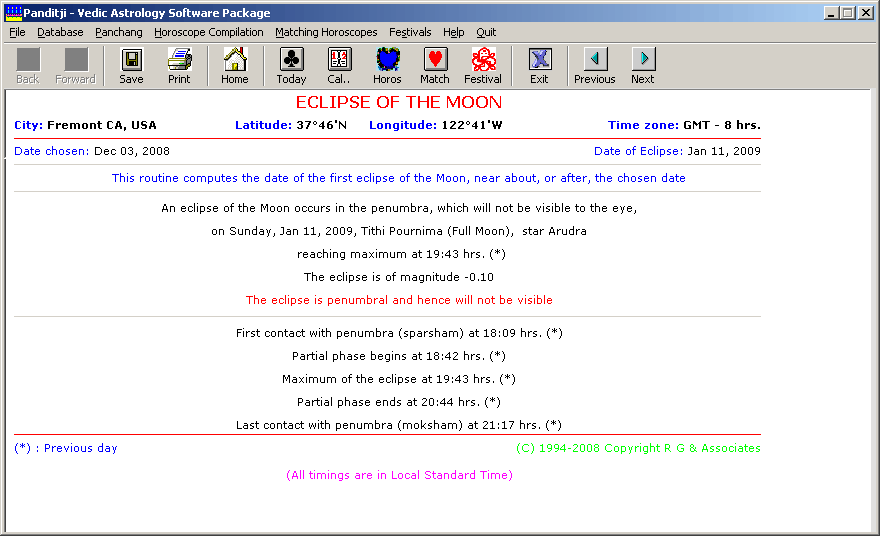Click the disabled Forward toolbar button
Image resolution: width=880 pixels, height=536 pixels.
click(76, 66)
